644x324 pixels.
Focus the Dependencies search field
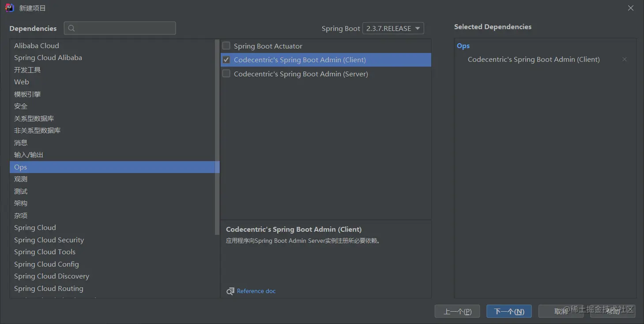120,28
